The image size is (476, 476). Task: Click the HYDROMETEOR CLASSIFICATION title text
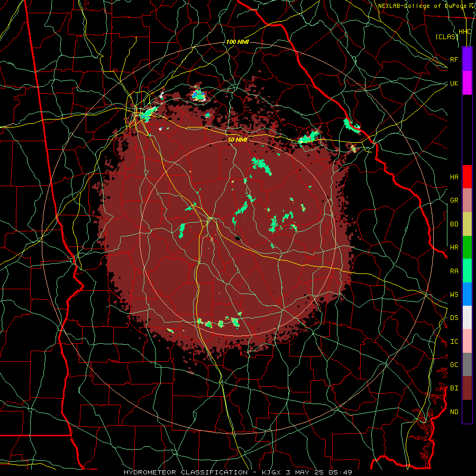(x=186, y=472)
